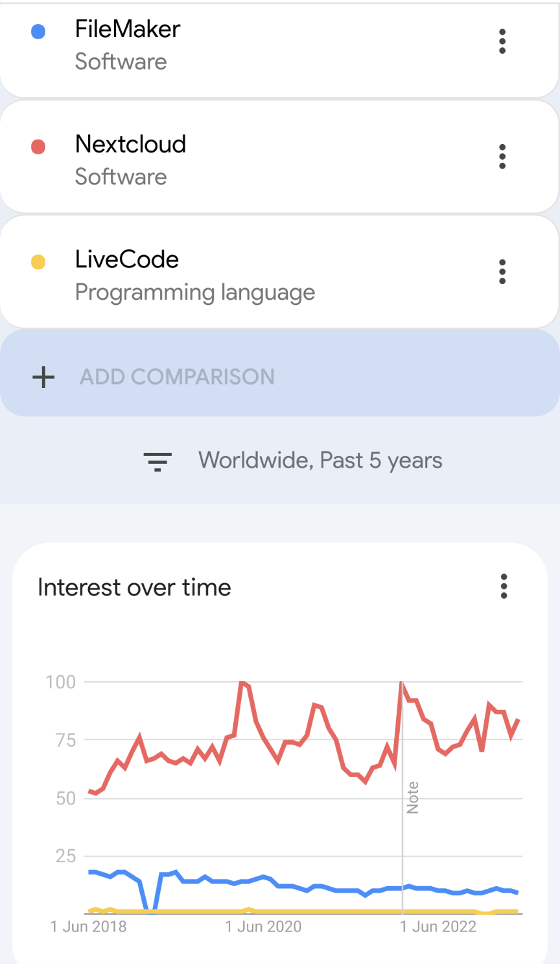Image resolution: width=560 pixels, height=964 pixels.
Task: Open LiveCode term three-dot options menu
Action: coord(502,272)
